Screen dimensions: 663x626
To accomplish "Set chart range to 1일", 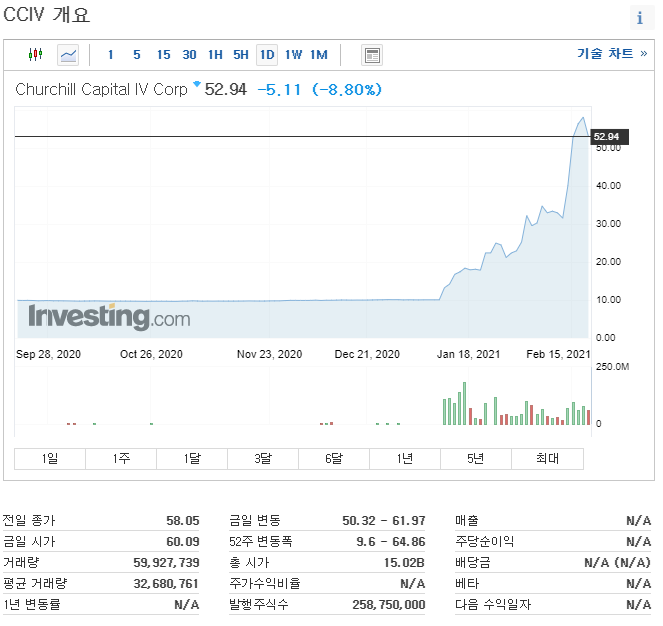I will click(x=50, y=459).
